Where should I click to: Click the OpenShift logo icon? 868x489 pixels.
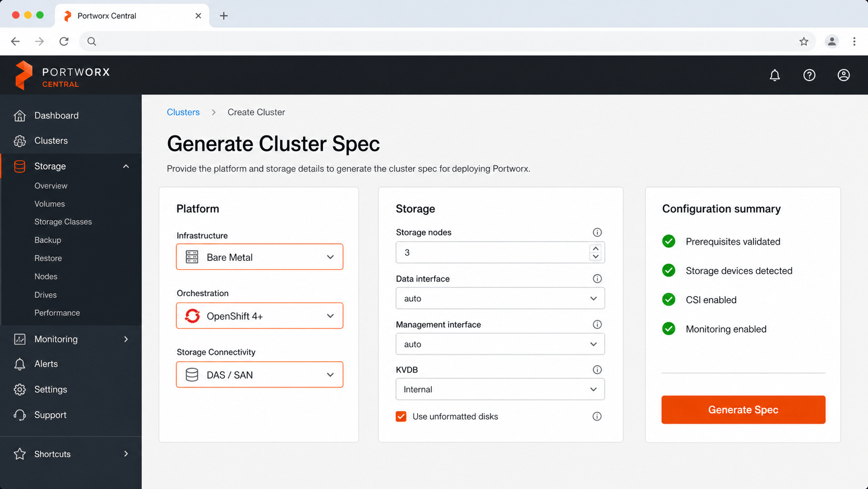click(193, 316)
